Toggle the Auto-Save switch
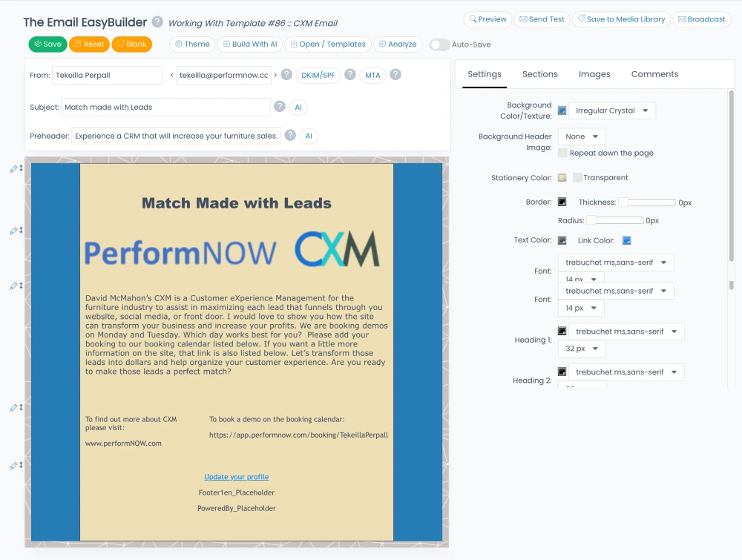The image size is (742, 560). coord(439,45)
